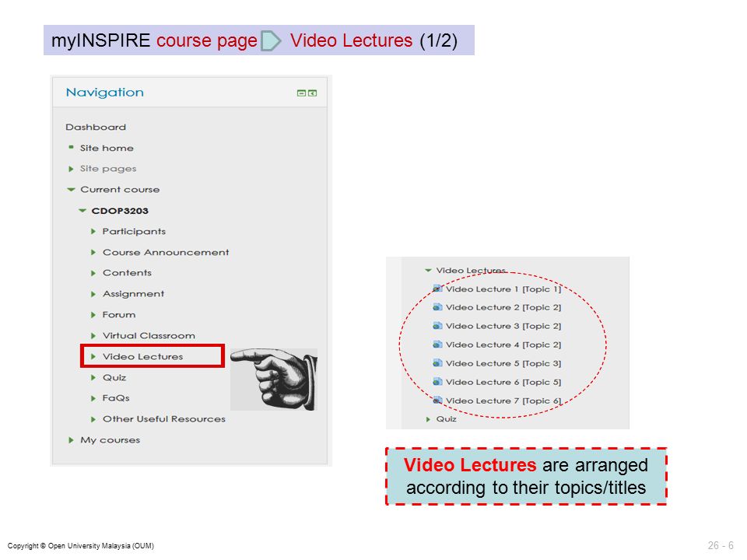747x560 pixels.
Task: Expand Quiz arrow below Video Lecture 7
Action: 428,419
